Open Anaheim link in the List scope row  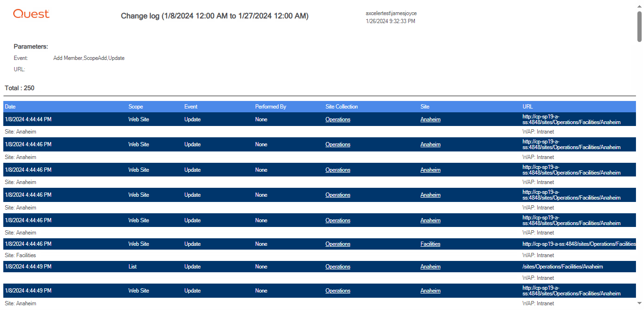[430, 267]
